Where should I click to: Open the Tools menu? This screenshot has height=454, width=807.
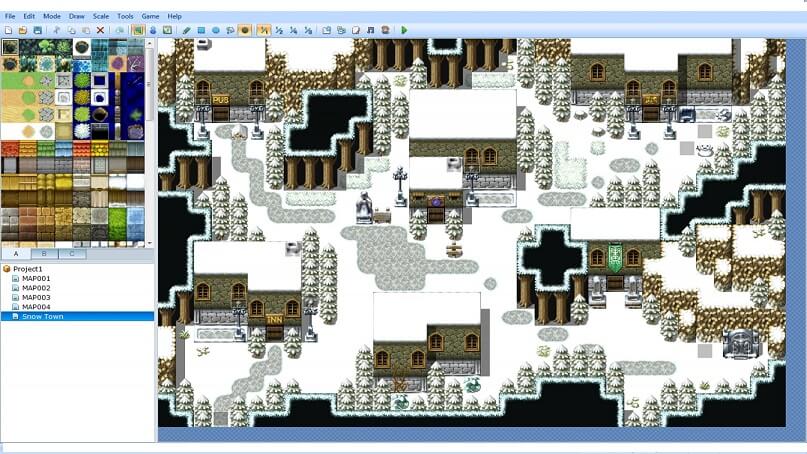tap(125, 16)
